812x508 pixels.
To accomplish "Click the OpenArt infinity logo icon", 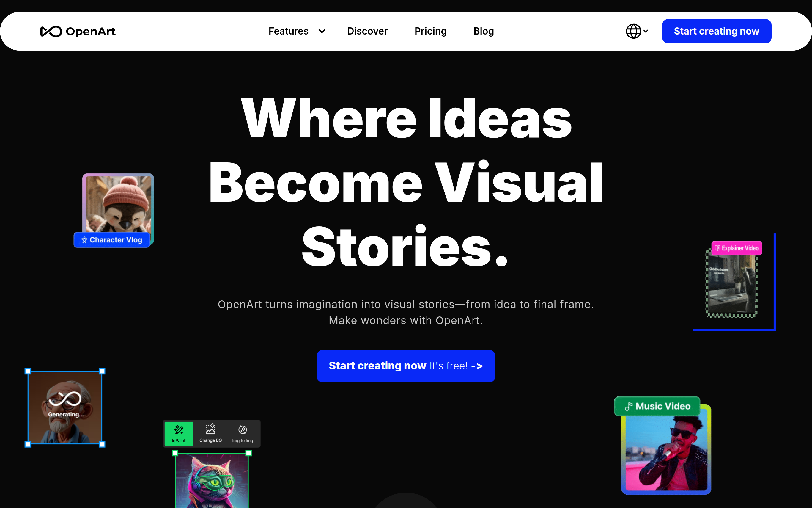I will [x=51, y=31].
